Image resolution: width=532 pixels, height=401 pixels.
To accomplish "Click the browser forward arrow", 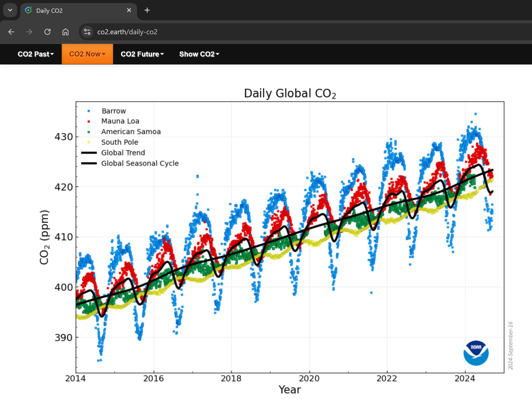I will (x=29, y=32).
